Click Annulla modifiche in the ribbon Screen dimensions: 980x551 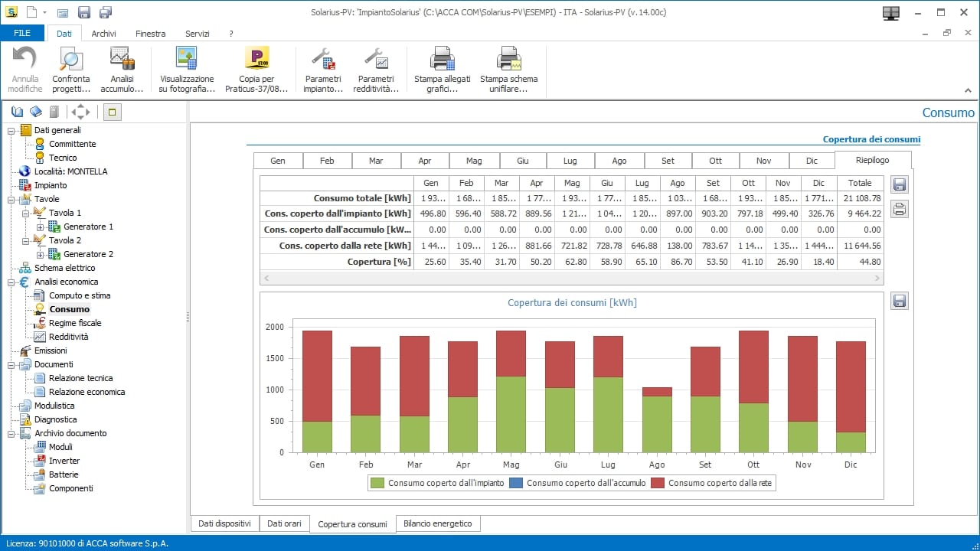(x=24, y=67)
